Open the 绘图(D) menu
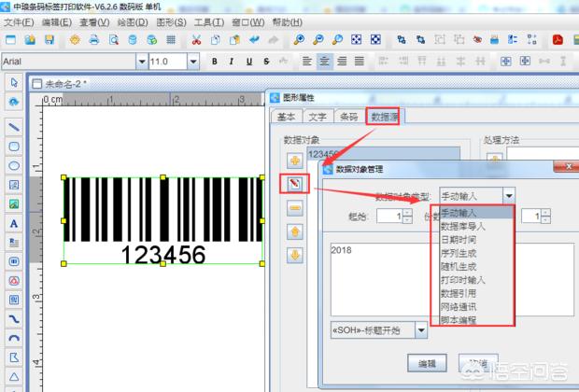This screenshot has height=392, width=579. tap(133, 22)
